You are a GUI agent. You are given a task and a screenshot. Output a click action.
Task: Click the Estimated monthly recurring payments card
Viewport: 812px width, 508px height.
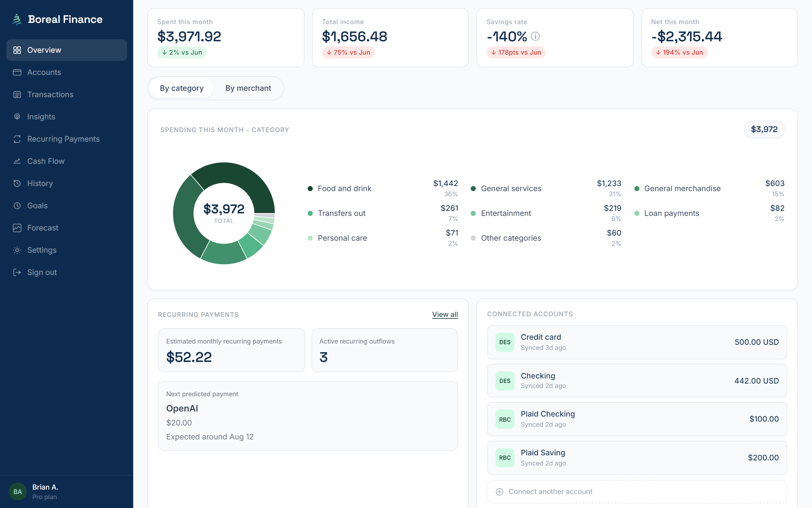pos(231,350)
